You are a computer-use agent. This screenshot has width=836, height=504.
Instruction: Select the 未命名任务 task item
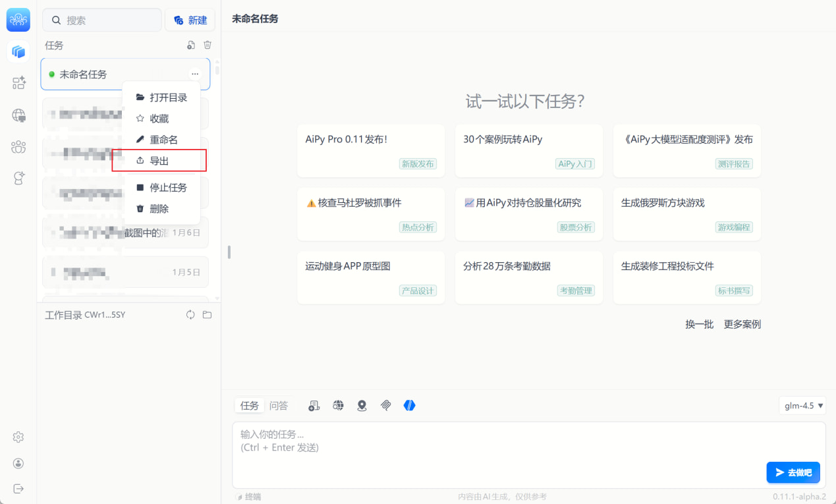pos(125,74)
